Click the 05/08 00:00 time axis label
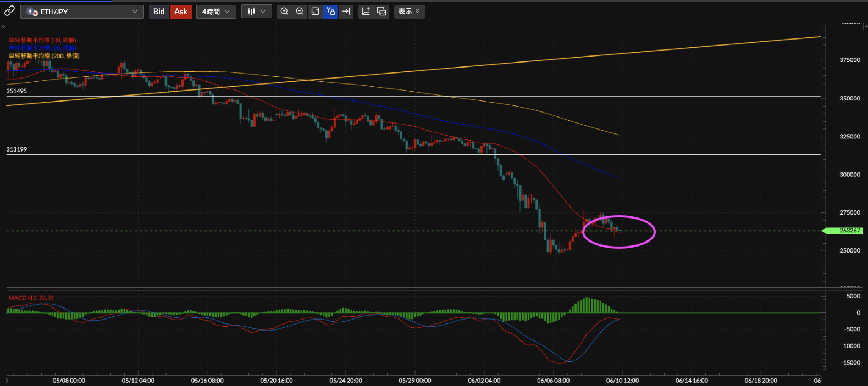Viewport: 868px width, 386px height. tap(69, 381)
